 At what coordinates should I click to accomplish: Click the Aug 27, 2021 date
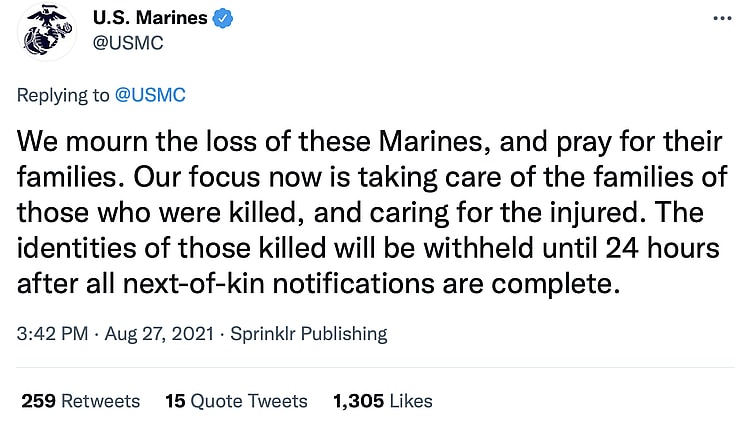pyautogui.click(x=148, y=334)
